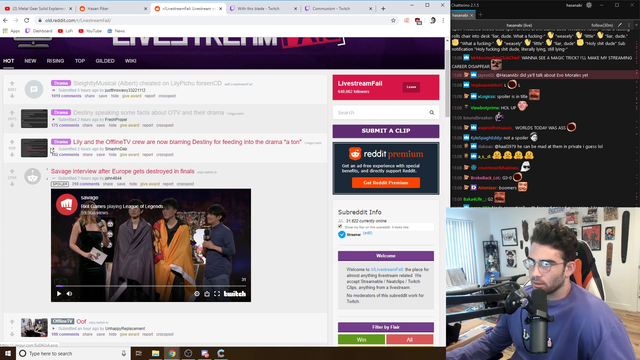The height and width of the screenshot is (360, 640).
Task: Open the Oof post thumbnail
Action: pos(34,327)
